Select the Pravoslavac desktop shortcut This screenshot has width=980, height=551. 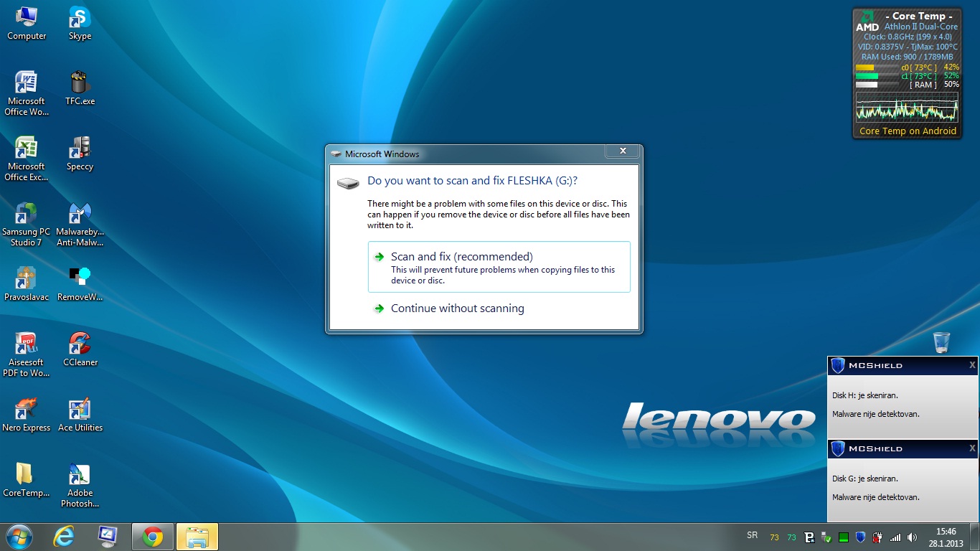click(27, 284)
